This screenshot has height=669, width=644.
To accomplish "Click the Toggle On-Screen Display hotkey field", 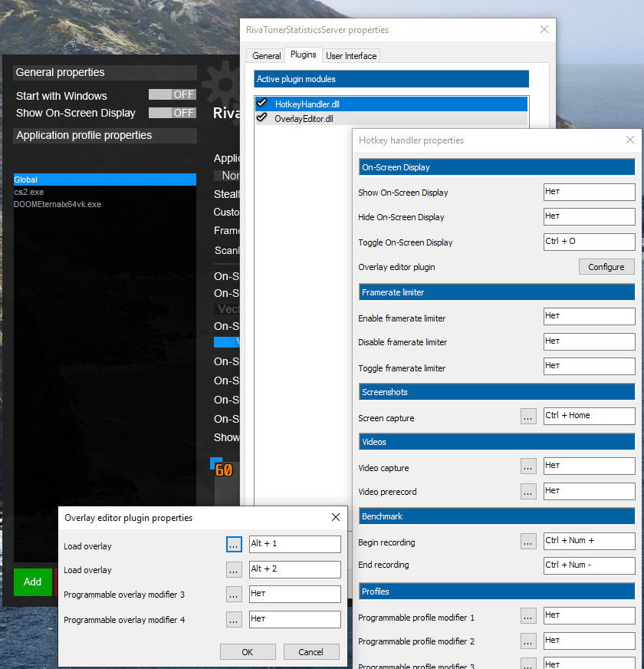I will pos(589,242).
